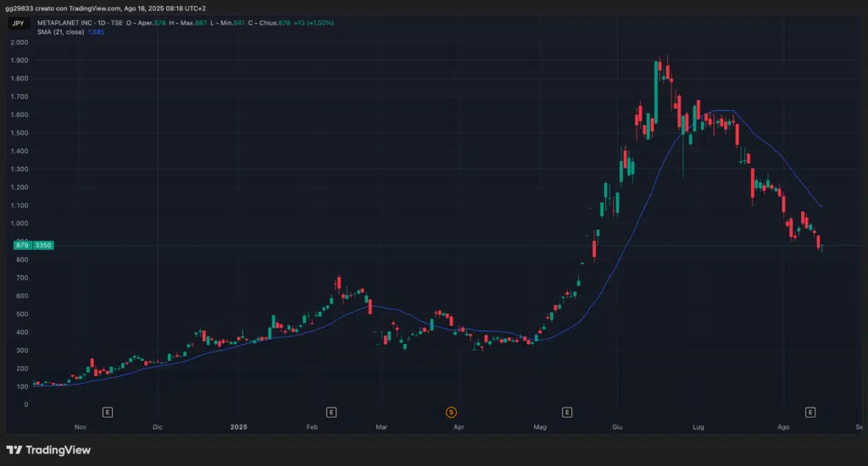868x466 pixels.
Task: Click the orange S split marker
Action: 451,412
